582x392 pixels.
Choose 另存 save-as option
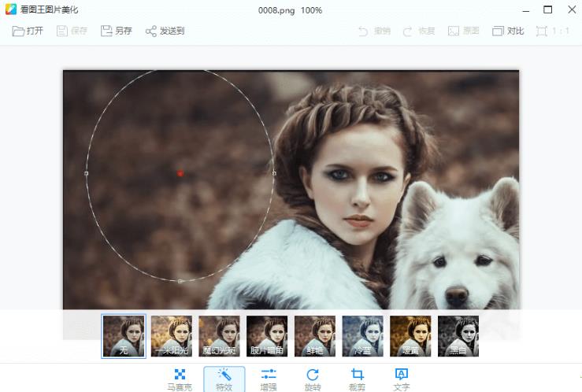coord(117,31)
